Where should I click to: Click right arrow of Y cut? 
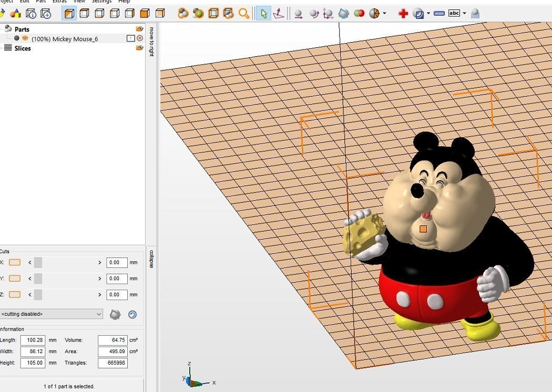pos(100,278)
